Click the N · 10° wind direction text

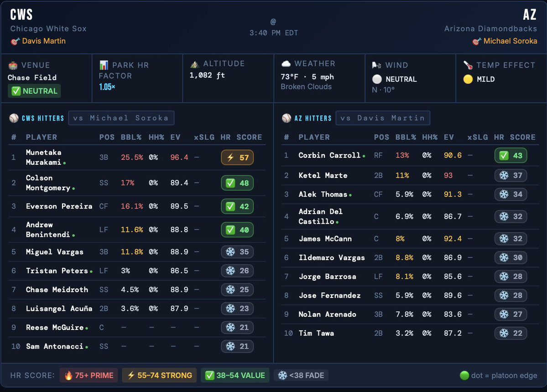pyautogui.click(x=383, y=90)
